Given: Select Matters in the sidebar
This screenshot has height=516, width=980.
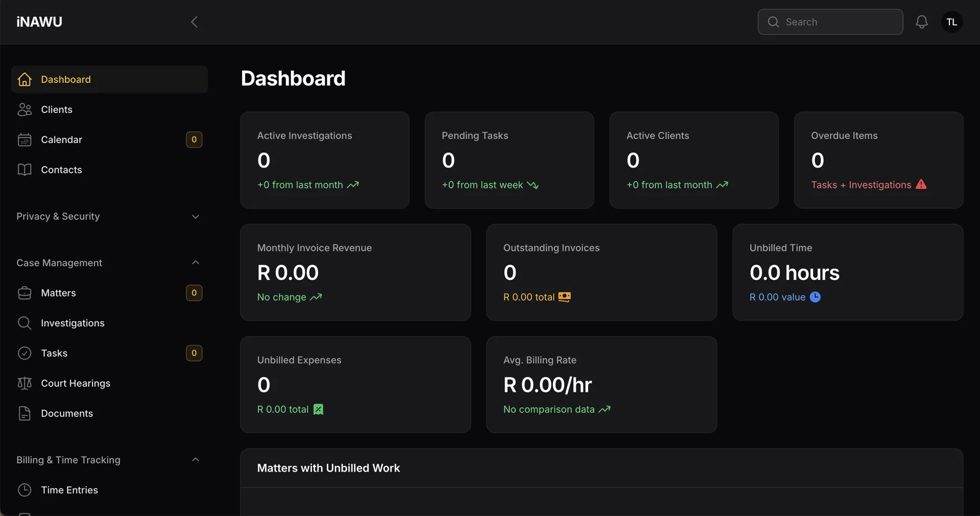Looking at the screenshot, I should tap(58, 293).
